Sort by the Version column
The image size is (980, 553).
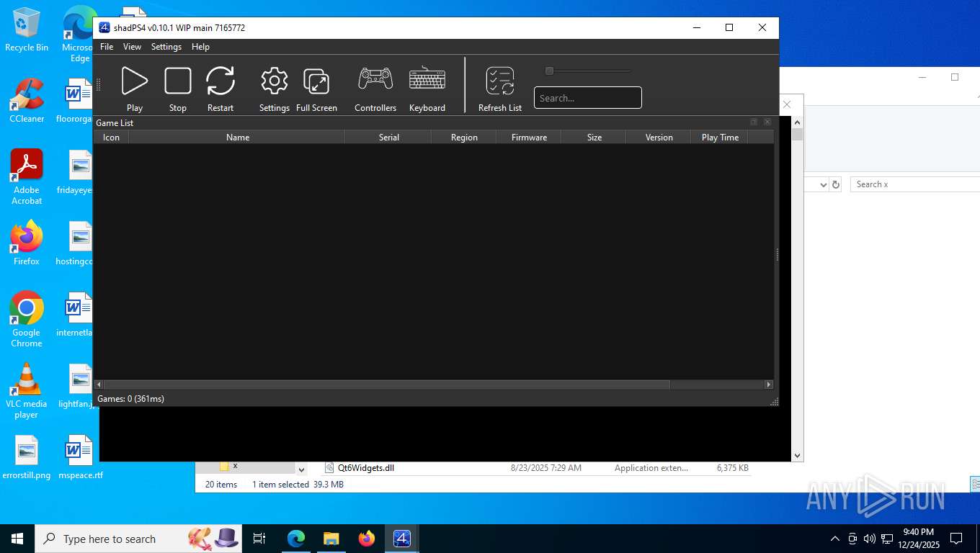[x=659, y=138]
